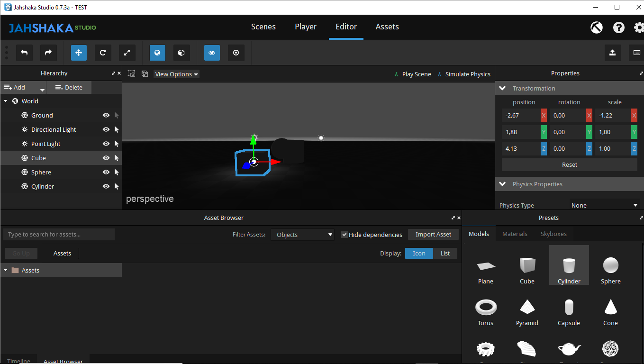Toggle pickable cursor for Sphere
The width and height of the screenshot is (644, 364).
pos(117,172)
